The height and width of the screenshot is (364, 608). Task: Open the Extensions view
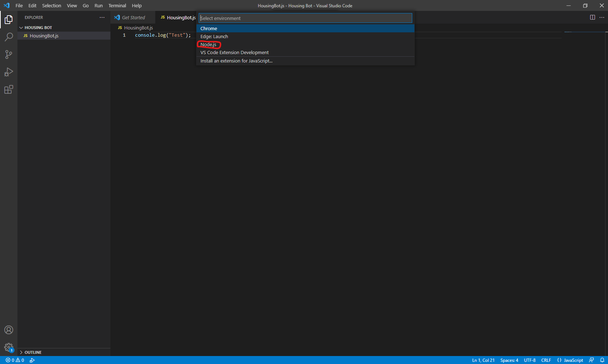(x=9, y=89)
